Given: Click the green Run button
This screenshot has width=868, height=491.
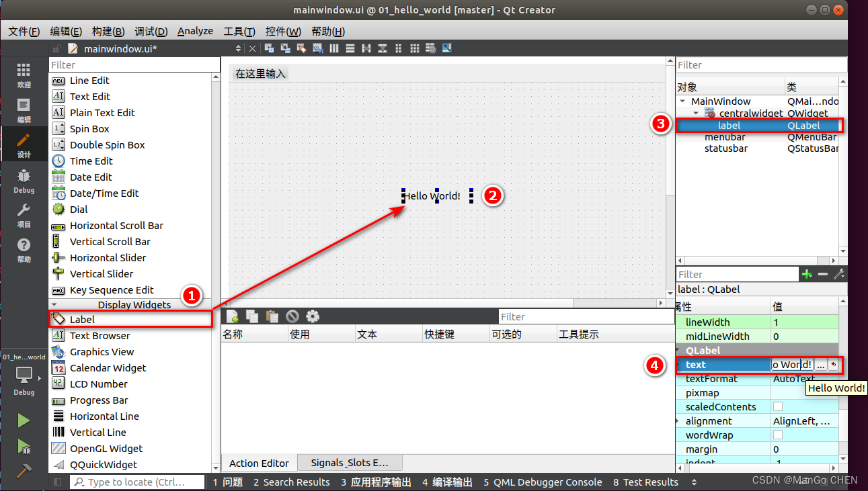Looking at the screenshot, I should tap(24, 420).
